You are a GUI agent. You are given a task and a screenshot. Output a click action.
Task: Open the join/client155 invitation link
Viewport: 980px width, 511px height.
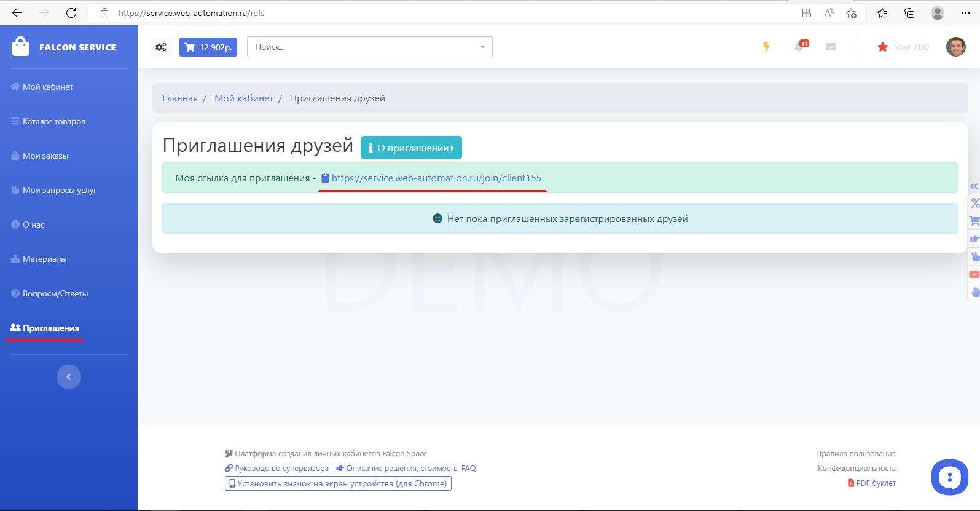pos(436,178)
